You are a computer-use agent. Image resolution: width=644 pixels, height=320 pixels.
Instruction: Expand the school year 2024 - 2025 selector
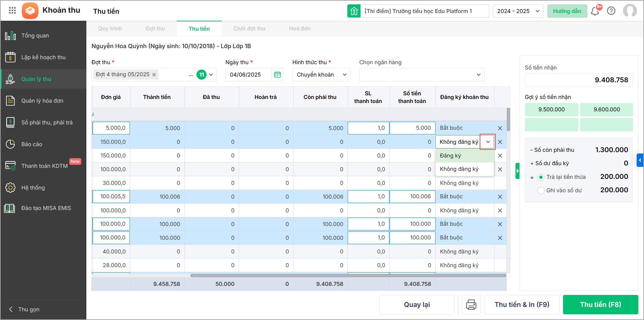tap(518, 11)
